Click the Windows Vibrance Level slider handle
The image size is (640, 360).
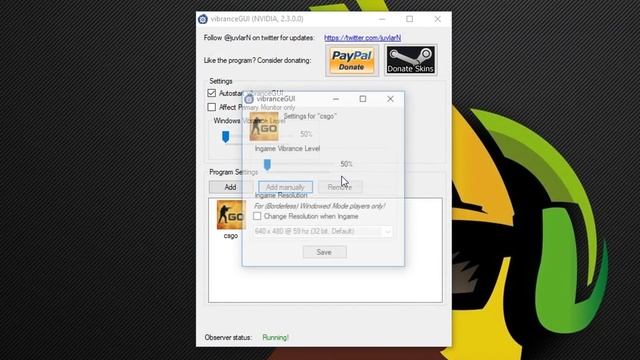[x=225, y=137]
